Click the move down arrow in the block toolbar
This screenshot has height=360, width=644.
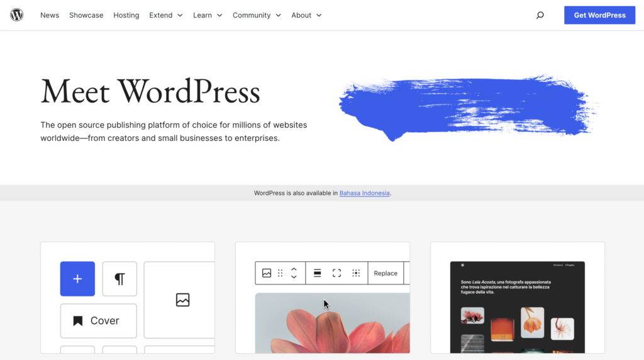[294, 277]
